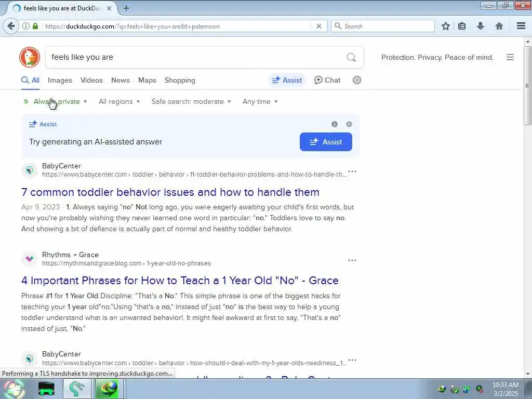Close the DuckDuckGo search tab
Viewport: 532px width, 399px height.
[109, 8]
